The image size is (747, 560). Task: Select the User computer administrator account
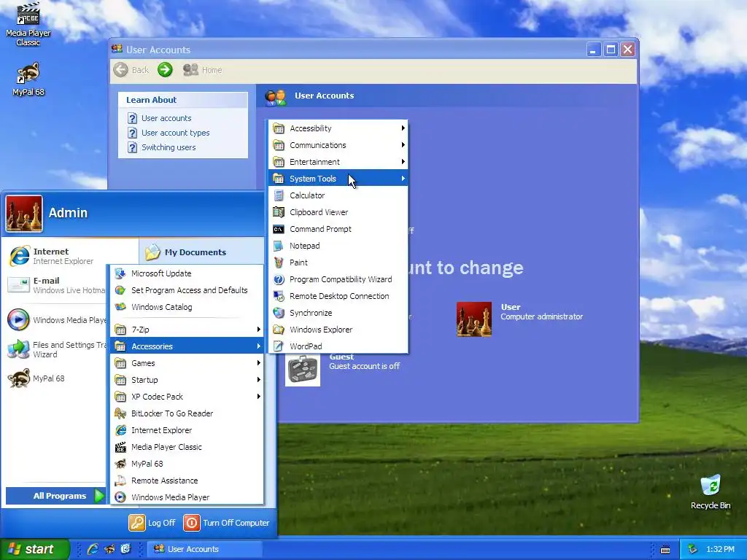(x=519, y=319)
